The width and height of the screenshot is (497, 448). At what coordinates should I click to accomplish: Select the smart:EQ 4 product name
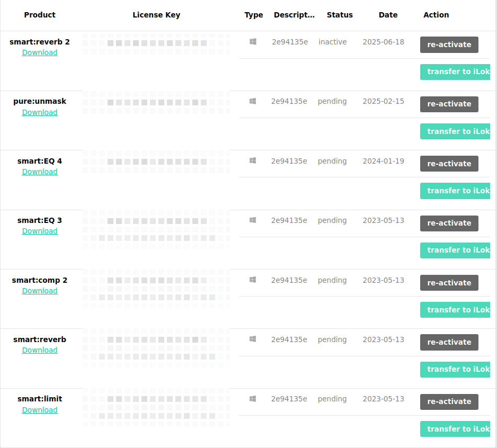(40, 161)
